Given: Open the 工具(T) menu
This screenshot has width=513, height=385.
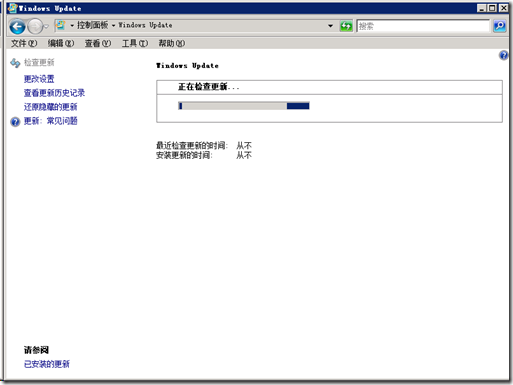Looking at the screenshot, I should (135, 43).
